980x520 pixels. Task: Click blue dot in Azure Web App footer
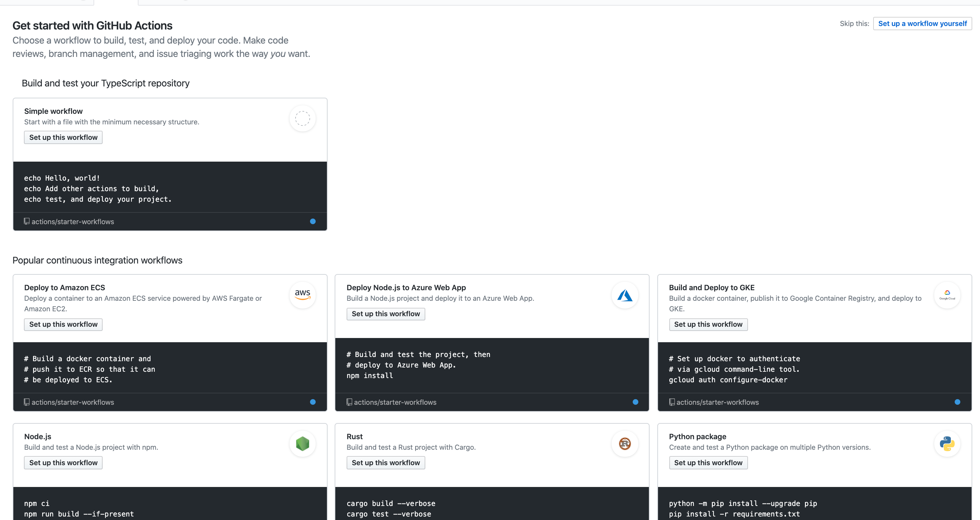pos(635,402)
